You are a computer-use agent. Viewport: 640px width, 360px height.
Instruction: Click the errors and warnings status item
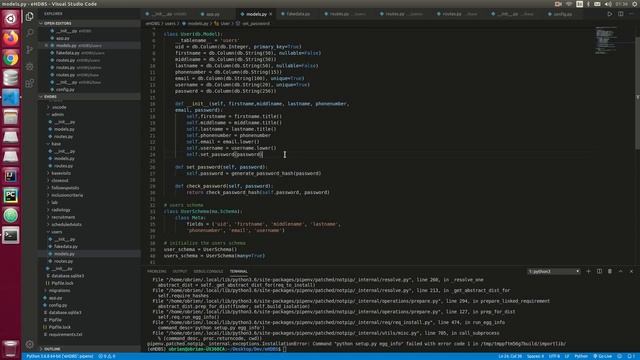click(x=107, y=356)
